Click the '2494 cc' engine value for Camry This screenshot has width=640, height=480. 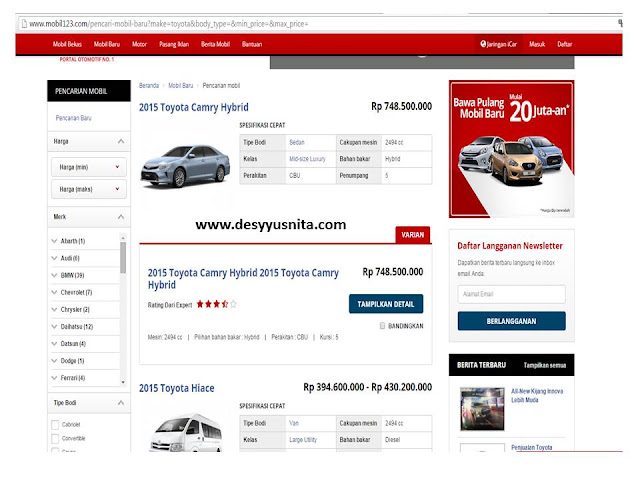tap(394, 142)
